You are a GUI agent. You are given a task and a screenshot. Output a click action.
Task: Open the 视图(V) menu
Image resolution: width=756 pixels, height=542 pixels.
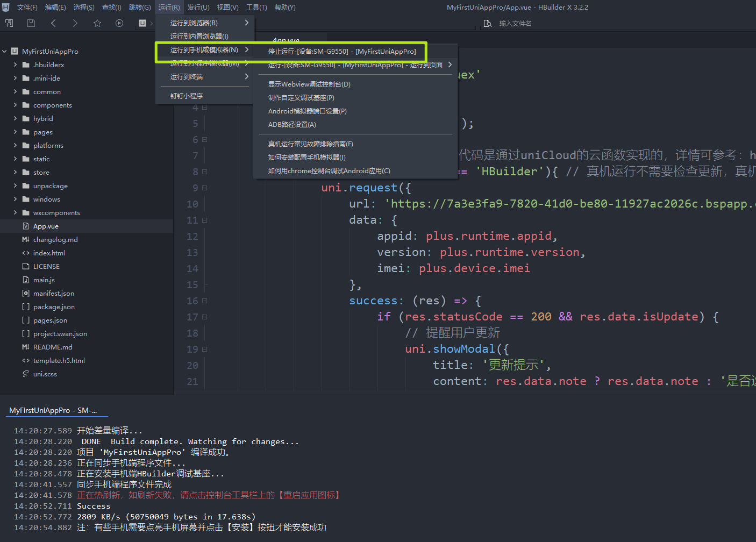[x=227, y=8]
